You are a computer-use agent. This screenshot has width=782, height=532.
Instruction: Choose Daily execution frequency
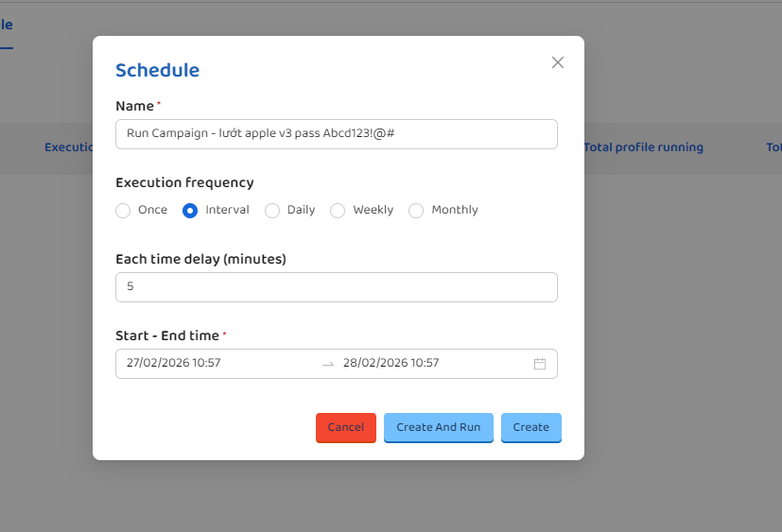pos(272,211)
